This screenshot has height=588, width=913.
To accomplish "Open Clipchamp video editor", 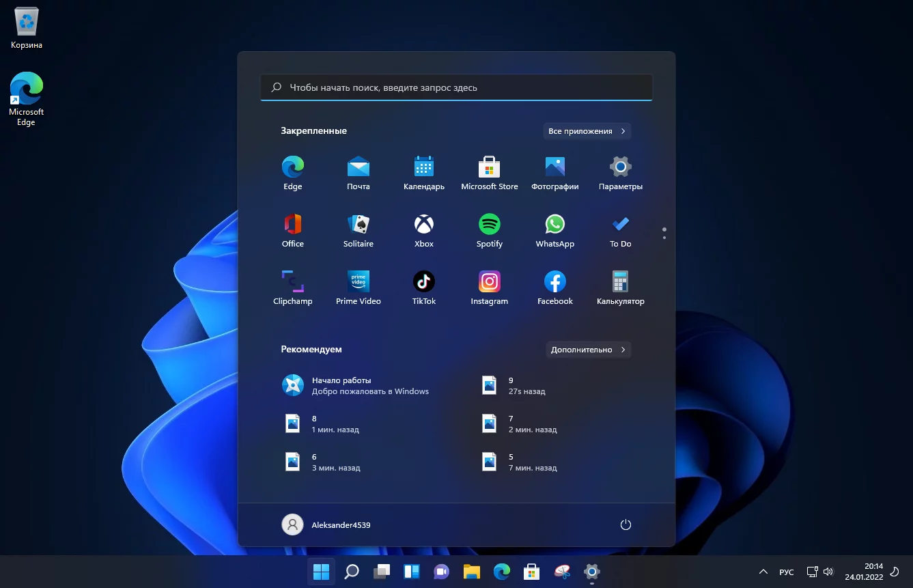I will pos(292,289).
